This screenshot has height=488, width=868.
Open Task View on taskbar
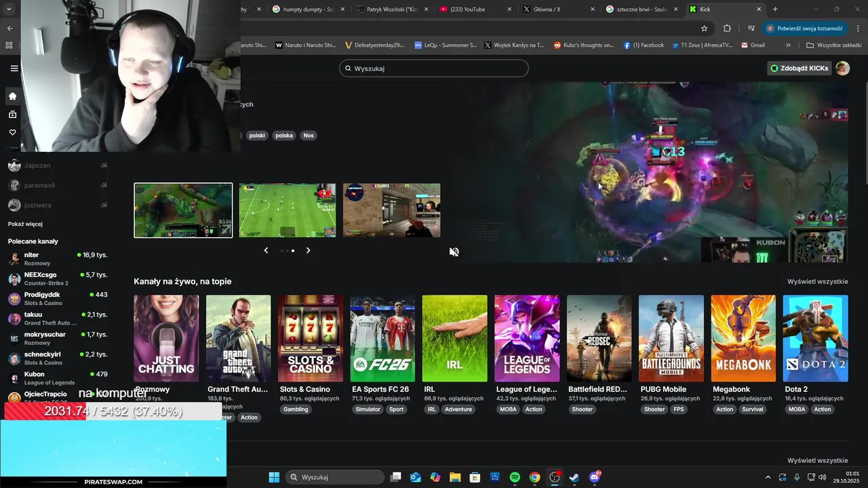coord(396,477)
